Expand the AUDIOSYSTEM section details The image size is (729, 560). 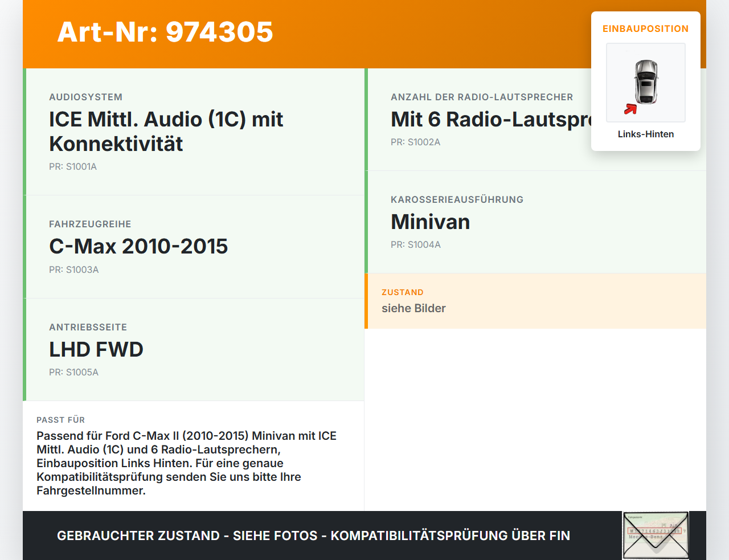click(194, 131)
